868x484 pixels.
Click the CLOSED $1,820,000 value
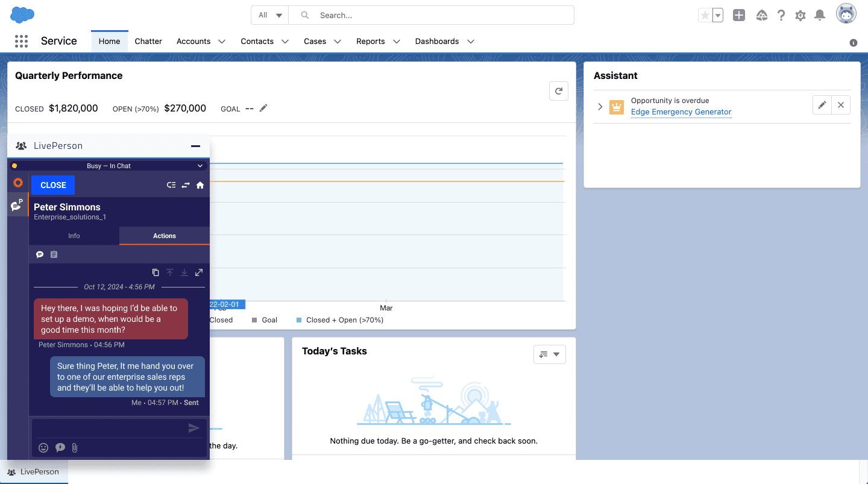(x=74, y=108)
